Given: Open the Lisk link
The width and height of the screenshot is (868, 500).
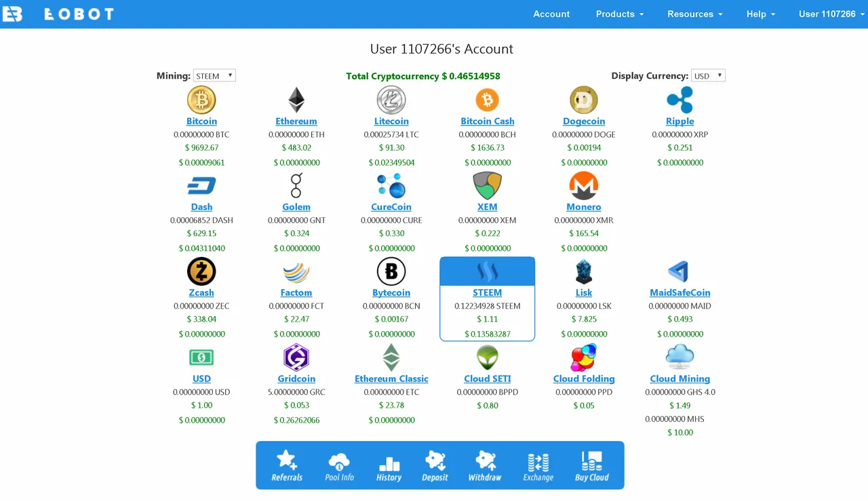Looking at the screenshot, I should (x=584, y=292).
